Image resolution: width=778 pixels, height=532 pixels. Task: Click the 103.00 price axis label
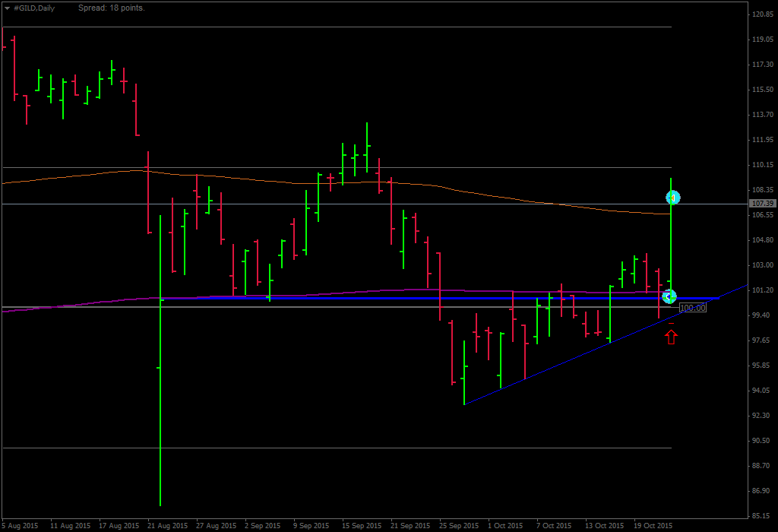pos(763,265)
